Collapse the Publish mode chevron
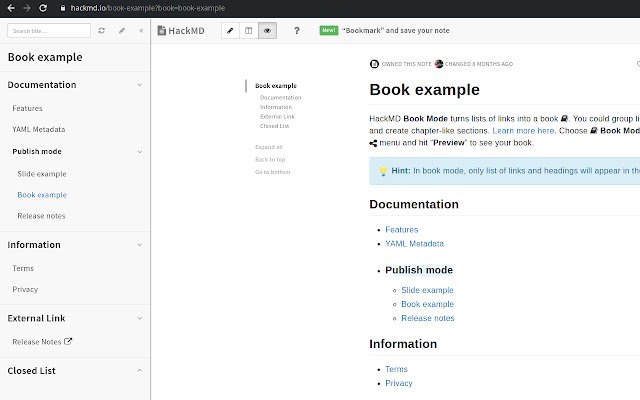The image size is (640, 400). click(140, 152)
